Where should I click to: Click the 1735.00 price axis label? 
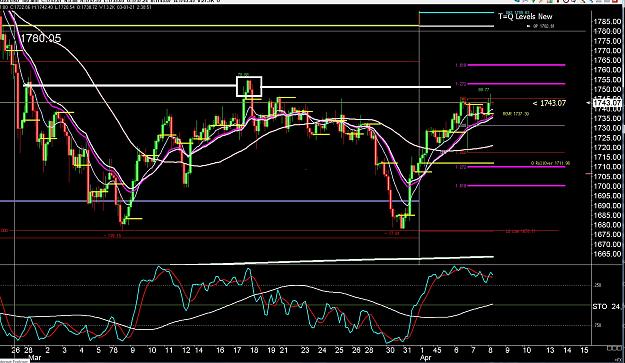[607, 118]
